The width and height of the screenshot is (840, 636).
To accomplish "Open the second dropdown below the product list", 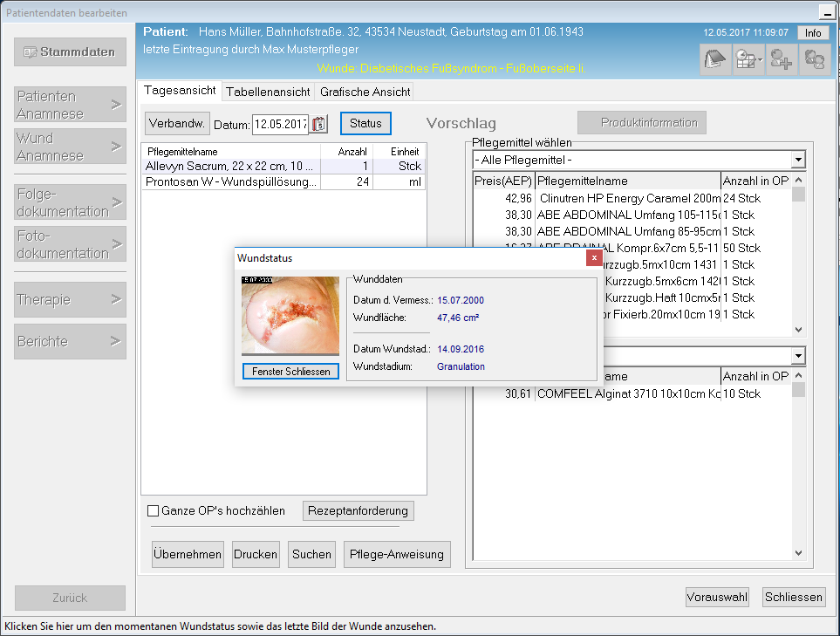I will point(797,356).
